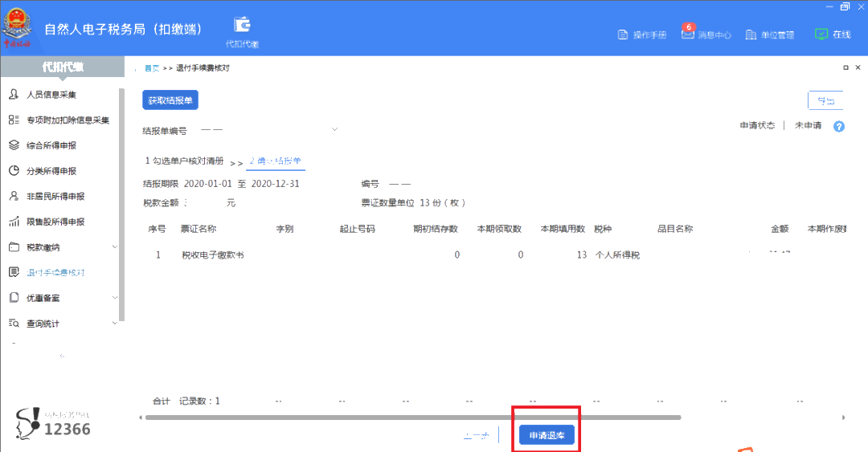Click the 查询统计 search icon
Viewport: 868px width, 452px height.
(x=14, y=323)
